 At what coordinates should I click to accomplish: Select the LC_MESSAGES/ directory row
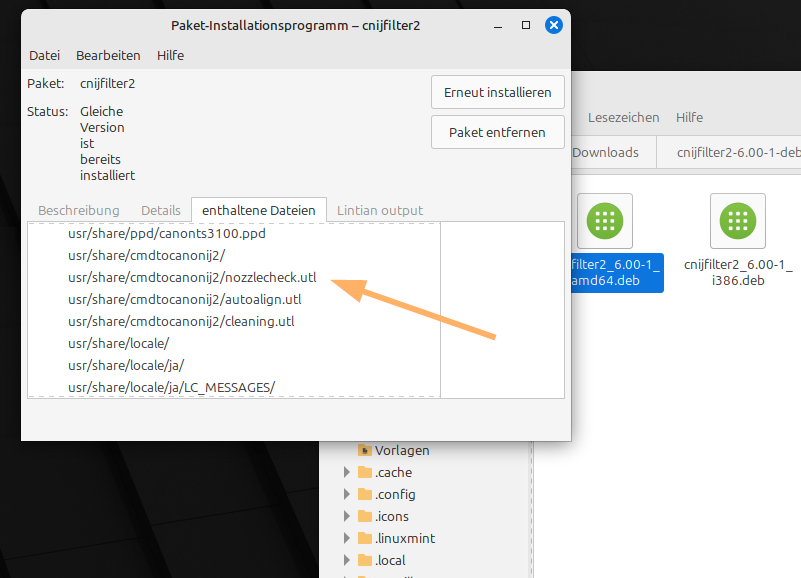pos(234,387)
